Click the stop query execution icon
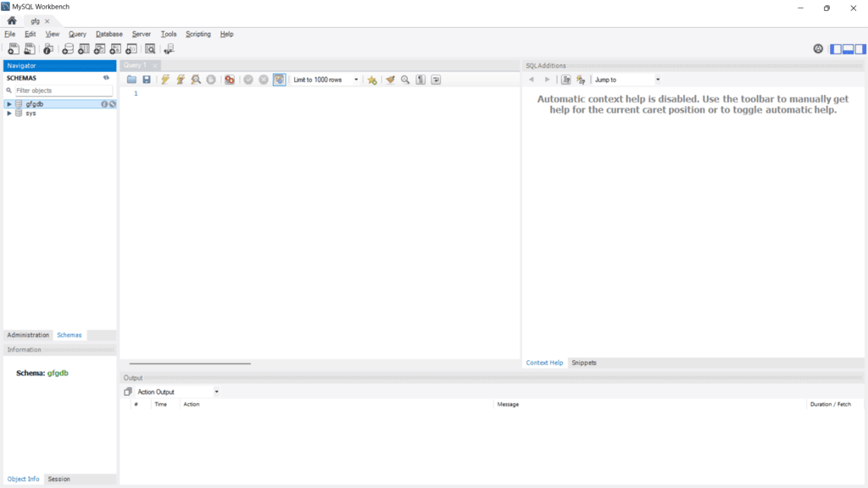This screenshot has width=868, height=488. pyautogui.click(x=211, y=80)
